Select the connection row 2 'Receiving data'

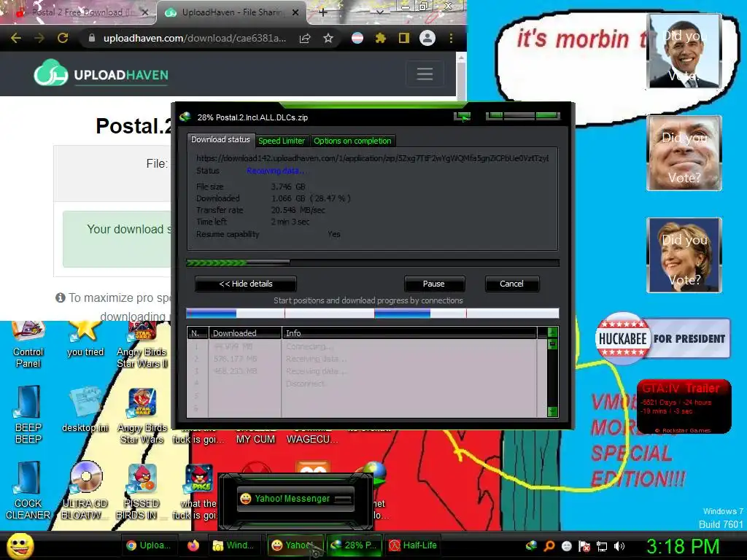tap(362, 359)
